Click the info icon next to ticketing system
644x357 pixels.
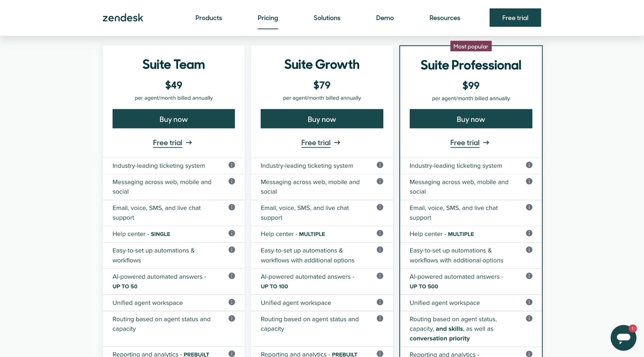232,165
